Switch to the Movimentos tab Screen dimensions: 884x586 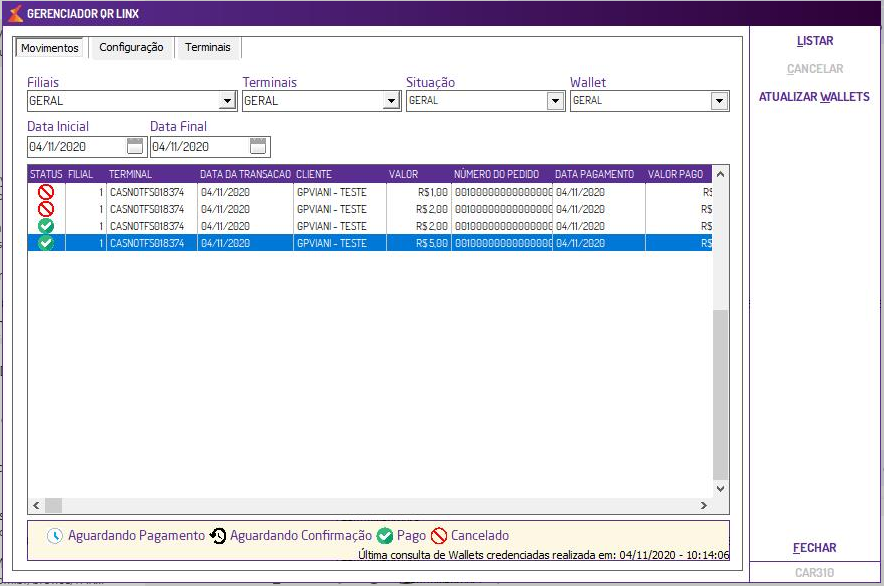pos(50,48)
